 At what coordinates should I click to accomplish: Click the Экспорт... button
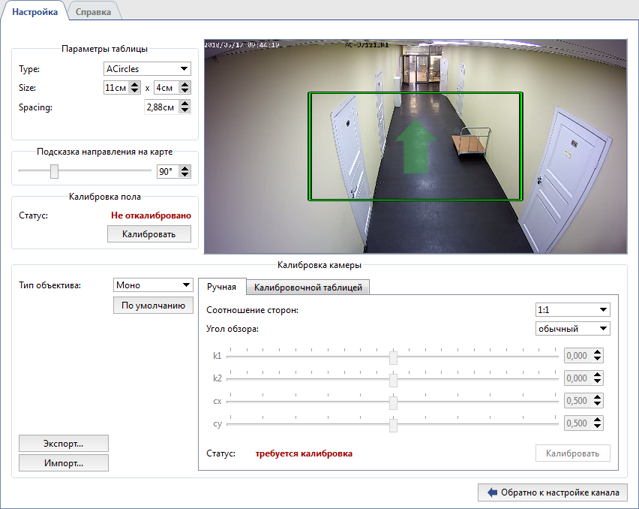coord(63,443)
